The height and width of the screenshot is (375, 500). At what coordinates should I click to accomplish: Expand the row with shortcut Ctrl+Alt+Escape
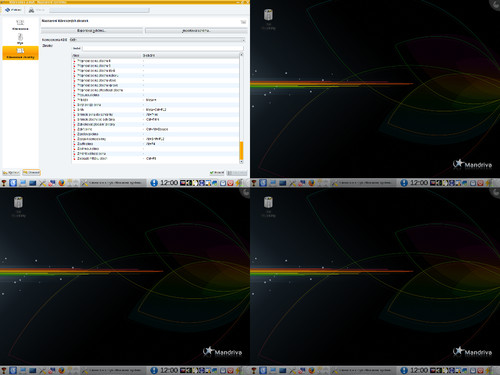[x=75, y=129]
